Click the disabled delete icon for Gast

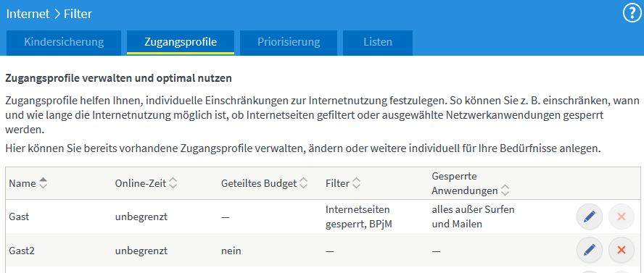point(621,217)
